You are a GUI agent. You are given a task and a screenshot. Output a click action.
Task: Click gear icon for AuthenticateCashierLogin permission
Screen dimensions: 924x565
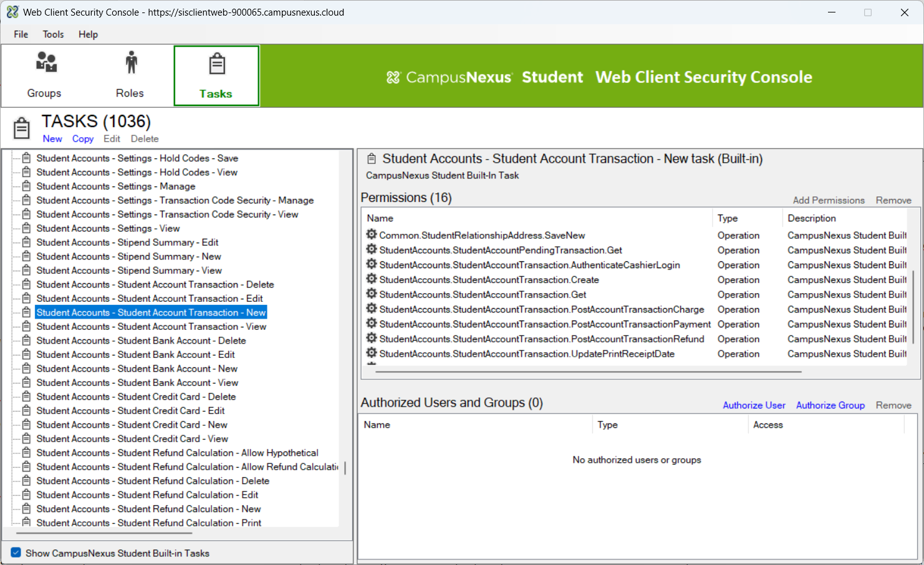(372, 264)
